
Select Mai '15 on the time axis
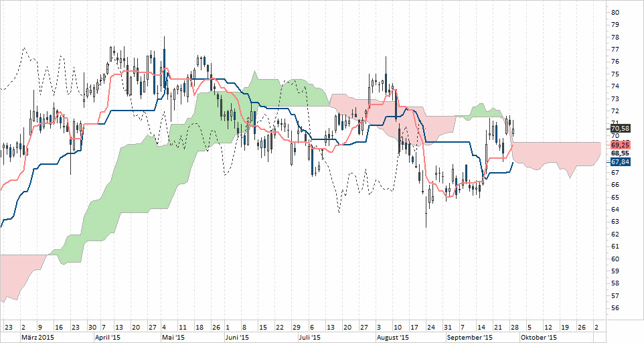tap(173, 337)
